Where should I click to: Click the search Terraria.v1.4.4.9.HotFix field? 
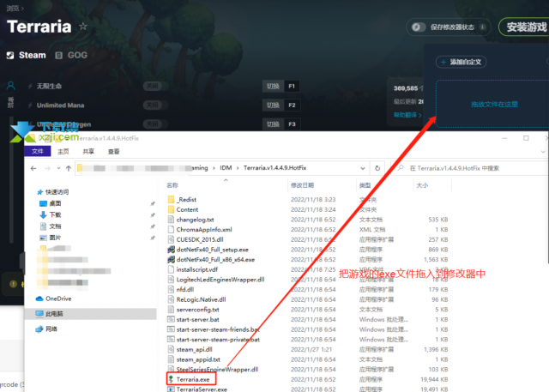click(469, 168)
